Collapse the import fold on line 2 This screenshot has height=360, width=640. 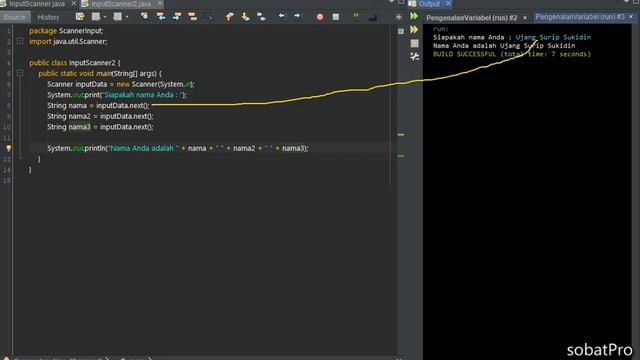coord(20,41)
